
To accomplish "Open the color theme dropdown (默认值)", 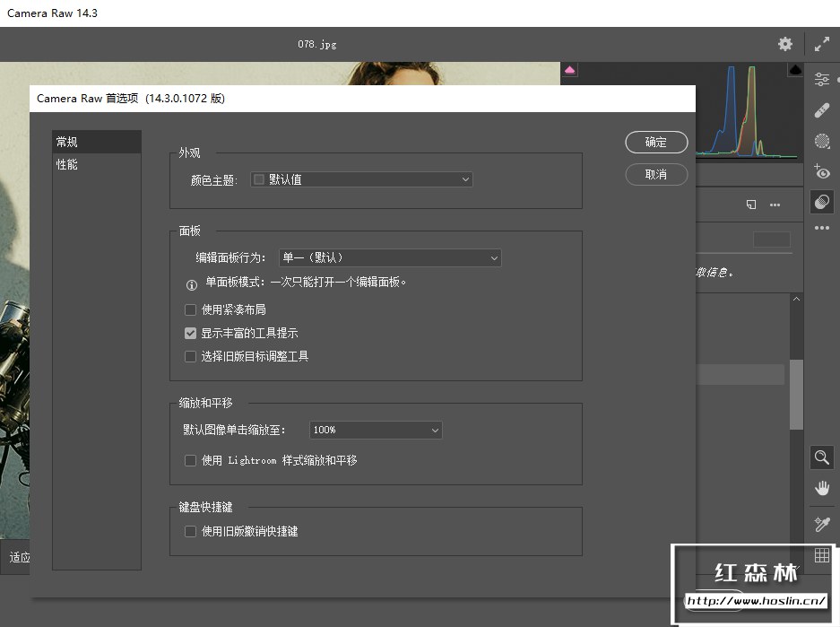I will click(361, 179).
